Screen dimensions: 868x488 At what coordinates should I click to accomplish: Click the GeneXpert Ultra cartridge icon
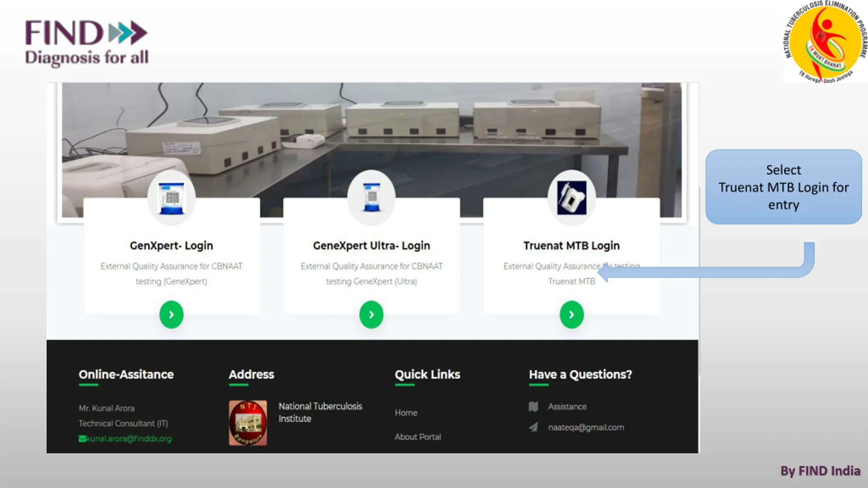[372, 198]
